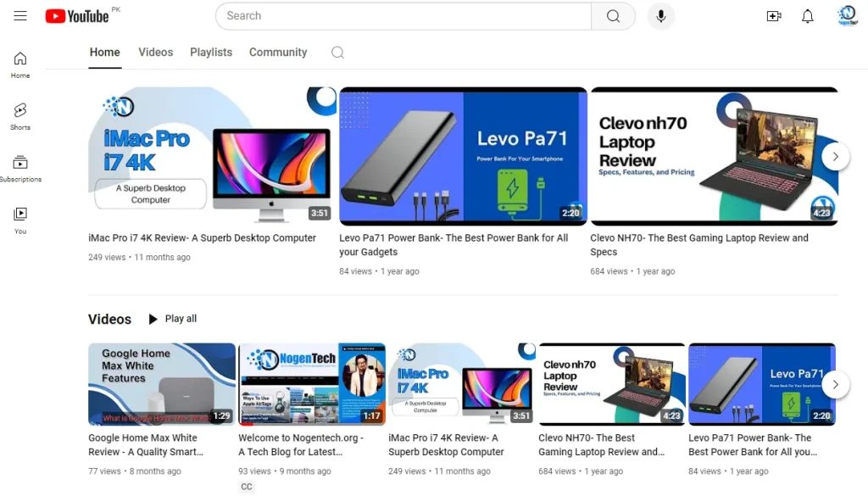The height and width of the screenshot is (496, 868).
Task: Open featured iMac Pro i7 4K thumbnail
Action: [x=212, y=156]
